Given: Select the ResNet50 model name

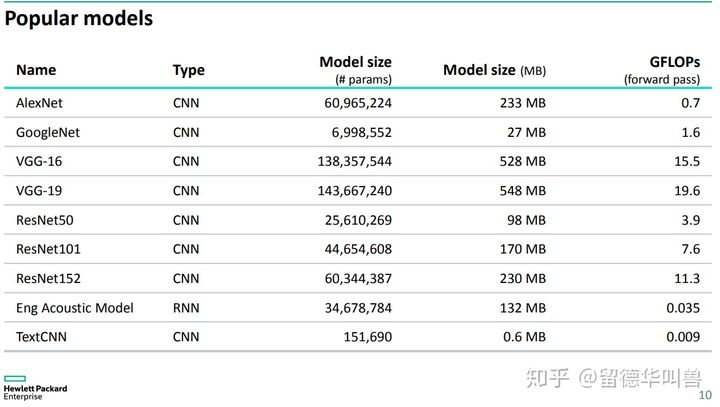Looking at the screenshot, I should pyautogui.click(x=45, y=220).
